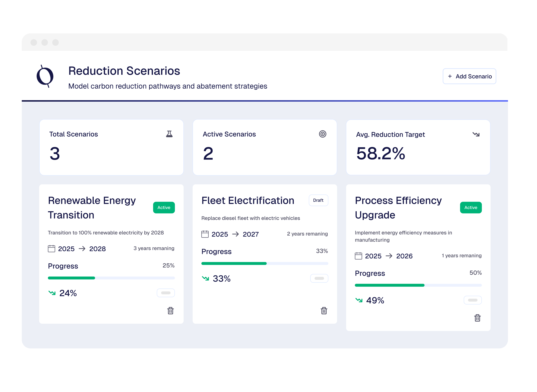
Task: Click the Process Efficiency Upgrade progress bar
Action: [418, 285]
